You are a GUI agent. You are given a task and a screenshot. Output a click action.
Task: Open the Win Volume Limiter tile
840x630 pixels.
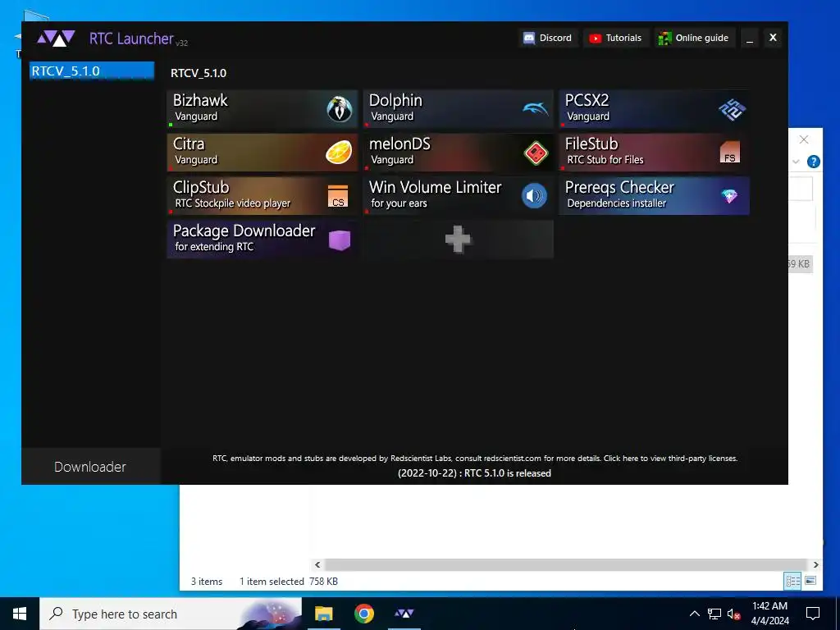458,196
